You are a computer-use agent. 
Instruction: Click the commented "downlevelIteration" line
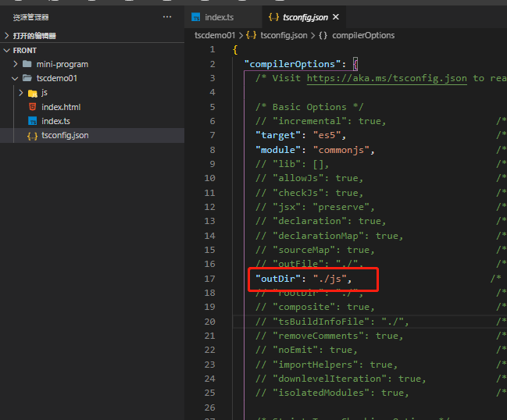tap(341, 379)
